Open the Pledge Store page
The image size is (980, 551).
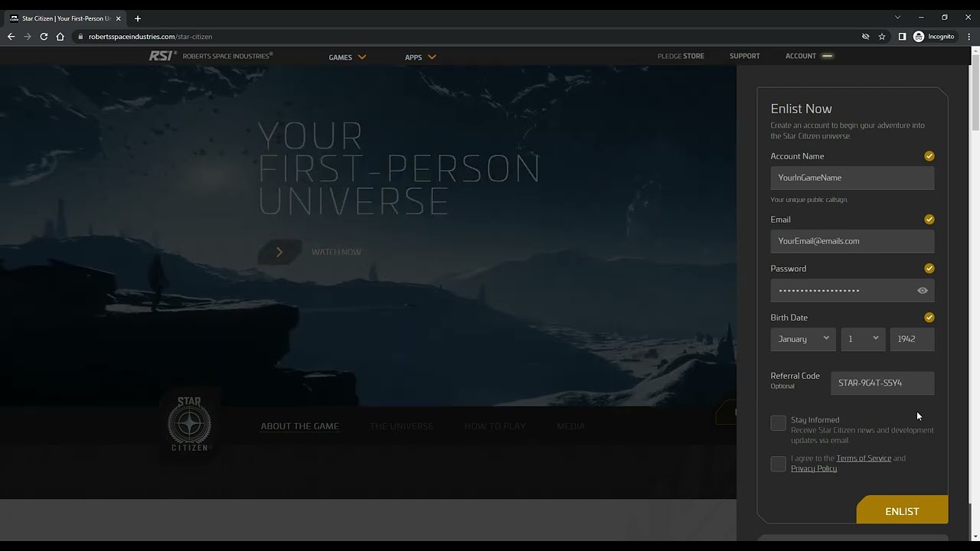point(681,56)
